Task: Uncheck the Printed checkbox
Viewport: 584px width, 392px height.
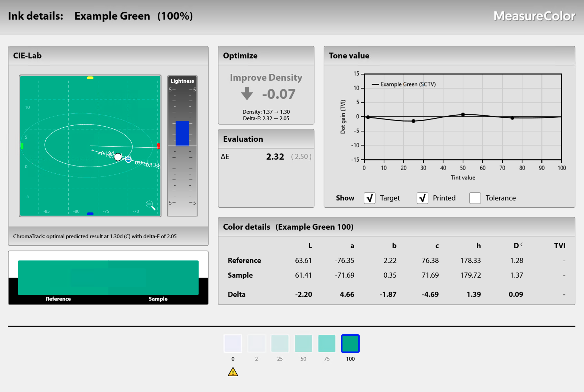Action: click(422, 198)
